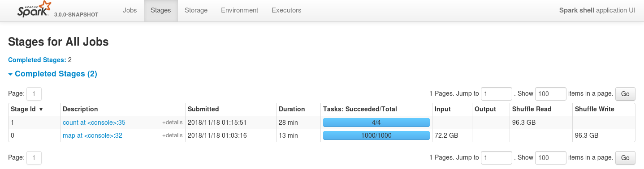
Task: Collapse the Completed Stages section arrow
Action: [11, 74]
